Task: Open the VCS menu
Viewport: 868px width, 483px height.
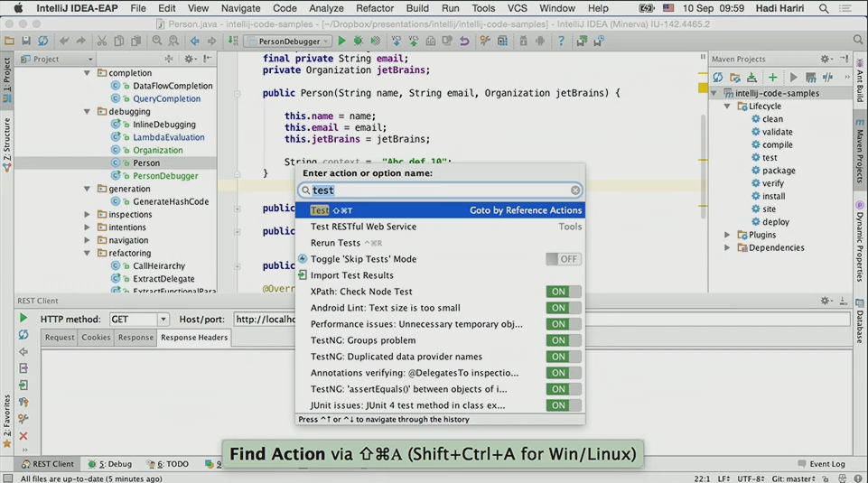Action: click(x=517, y=8)
